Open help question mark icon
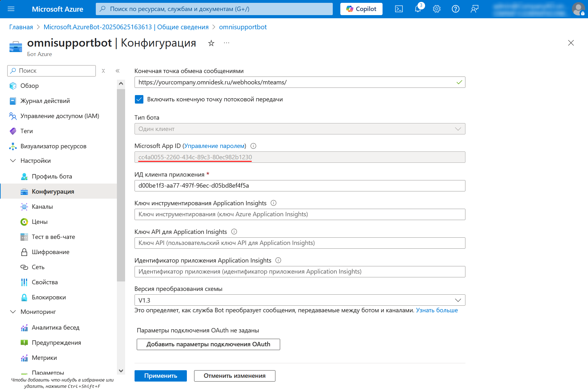 pyautogui.click(x=456, y=9)
